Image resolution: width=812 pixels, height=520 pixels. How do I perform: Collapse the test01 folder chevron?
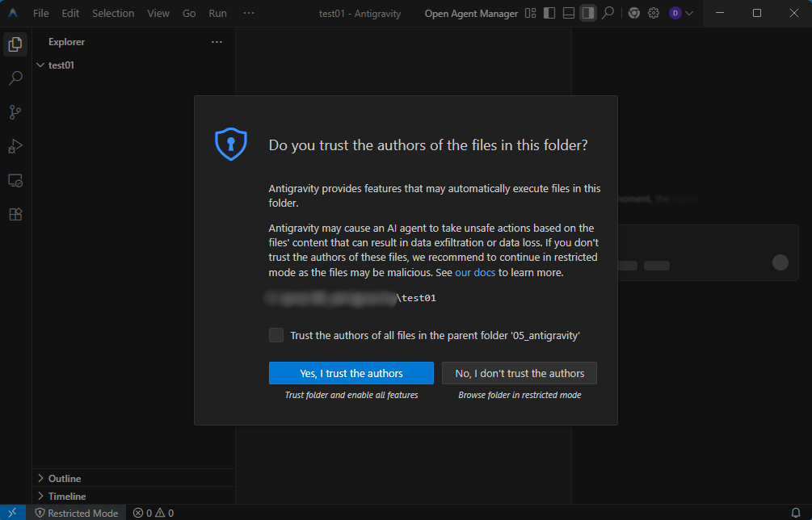coord(40,65)
